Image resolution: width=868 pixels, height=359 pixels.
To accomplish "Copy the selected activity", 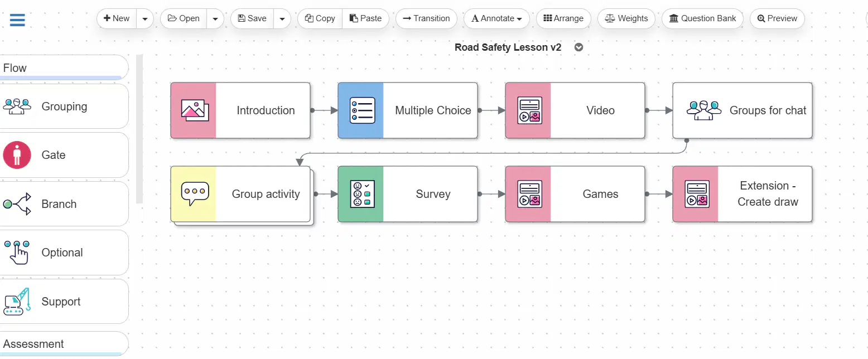I will [320, 18].
